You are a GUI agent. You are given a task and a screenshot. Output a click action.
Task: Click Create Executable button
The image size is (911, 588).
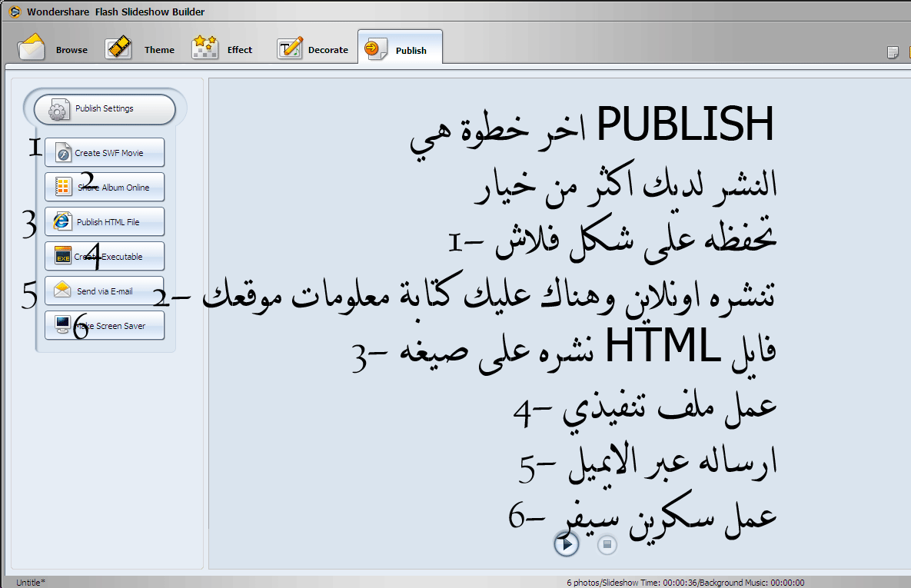pos(105,256)
